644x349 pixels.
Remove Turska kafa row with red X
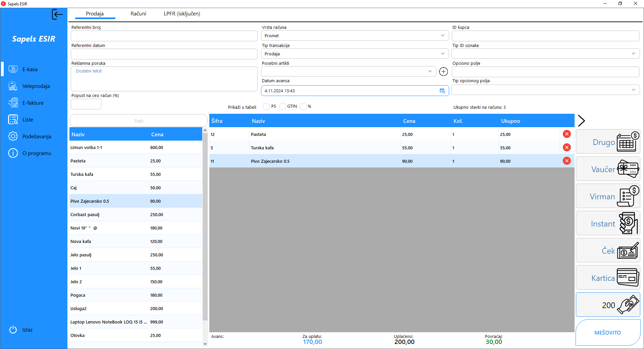click(567, 147)
